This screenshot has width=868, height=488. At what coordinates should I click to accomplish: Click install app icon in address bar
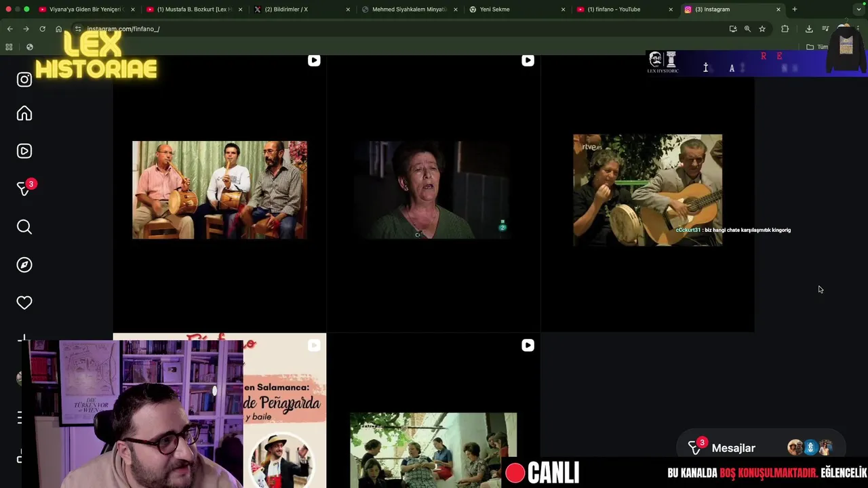(x=733, y=29)
